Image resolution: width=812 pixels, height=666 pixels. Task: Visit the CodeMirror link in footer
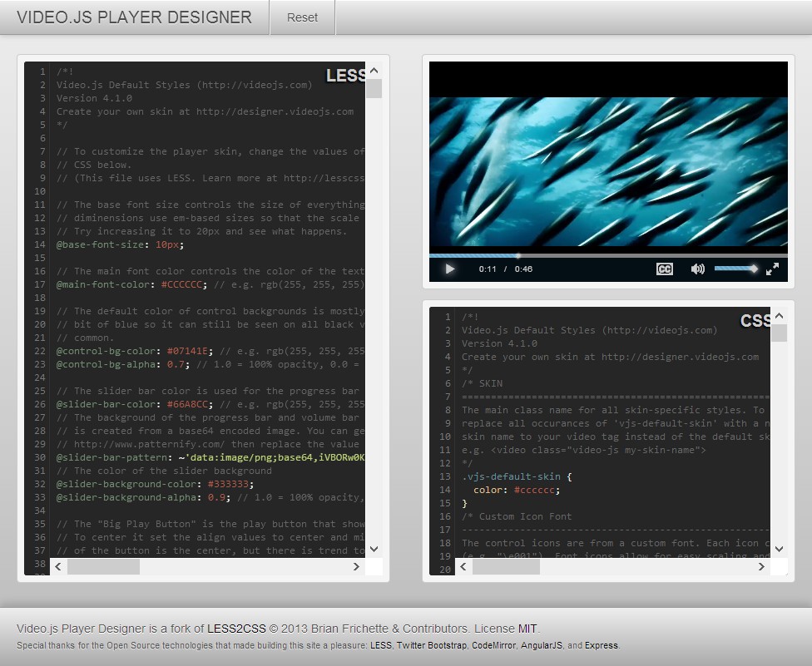pos(493,646)
